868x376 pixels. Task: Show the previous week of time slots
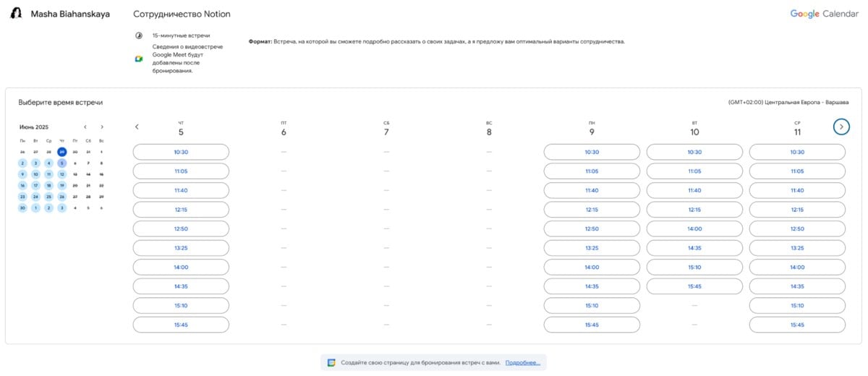[x=137, y=127]
